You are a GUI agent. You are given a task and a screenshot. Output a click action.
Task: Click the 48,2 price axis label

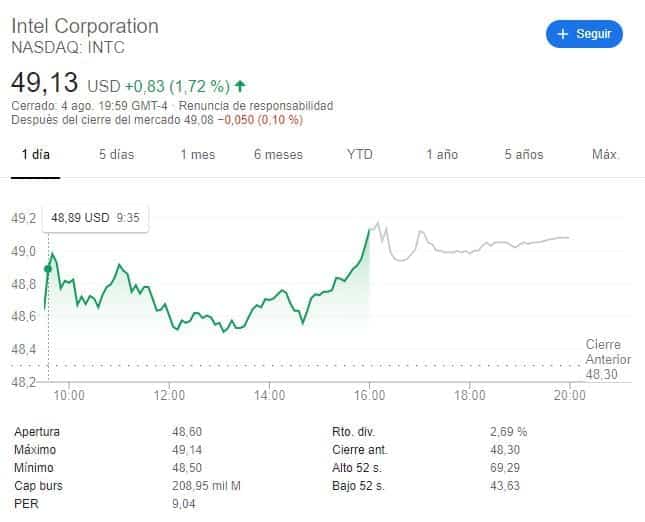pyautogui.click(x=24, y=382)
